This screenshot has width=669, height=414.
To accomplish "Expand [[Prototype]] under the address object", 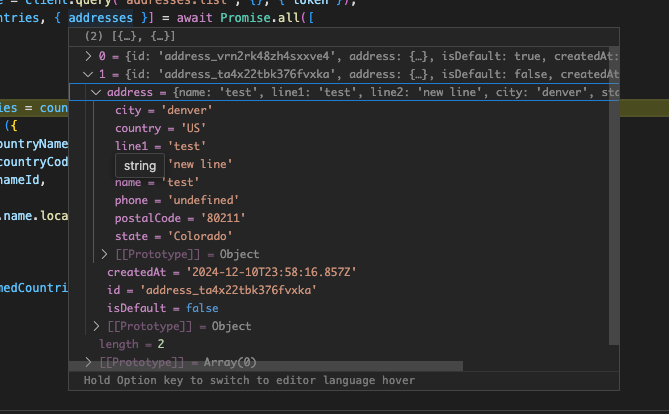I will (106, 254).
